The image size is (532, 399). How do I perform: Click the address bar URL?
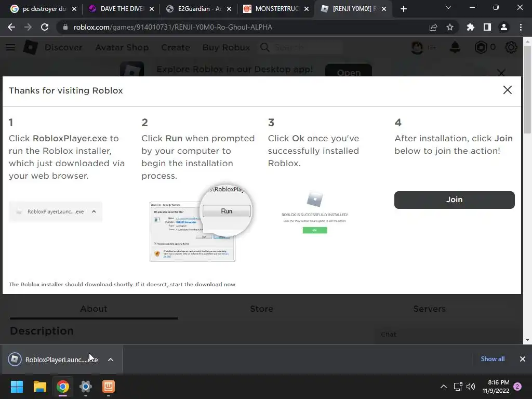click(172, 27)
